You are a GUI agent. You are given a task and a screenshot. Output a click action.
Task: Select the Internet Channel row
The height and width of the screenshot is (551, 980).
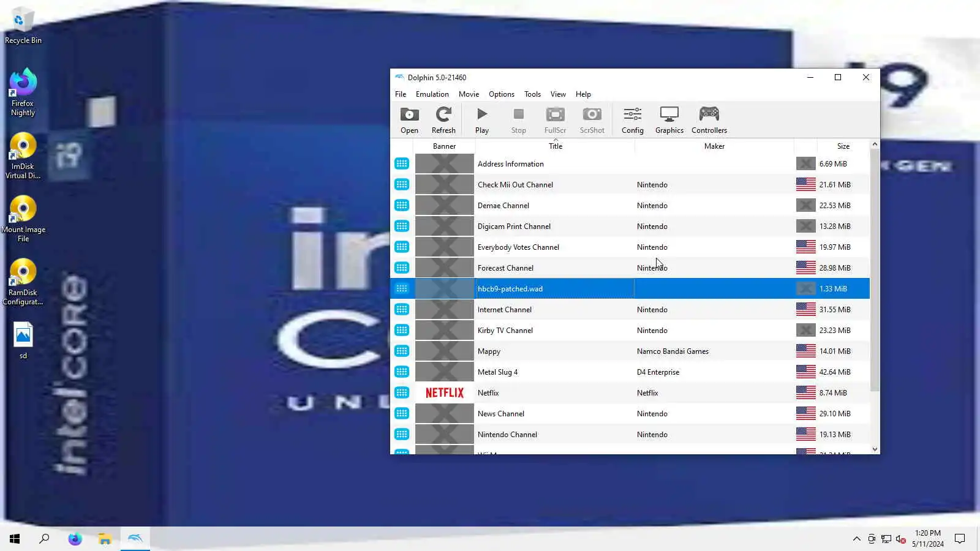(x=630, y=310)
